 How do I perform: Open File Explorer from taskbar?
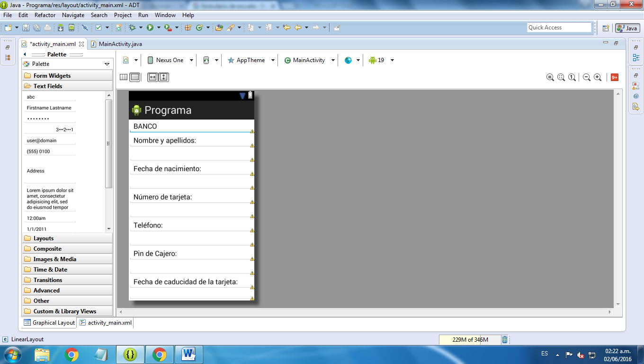tap(42, 354)
